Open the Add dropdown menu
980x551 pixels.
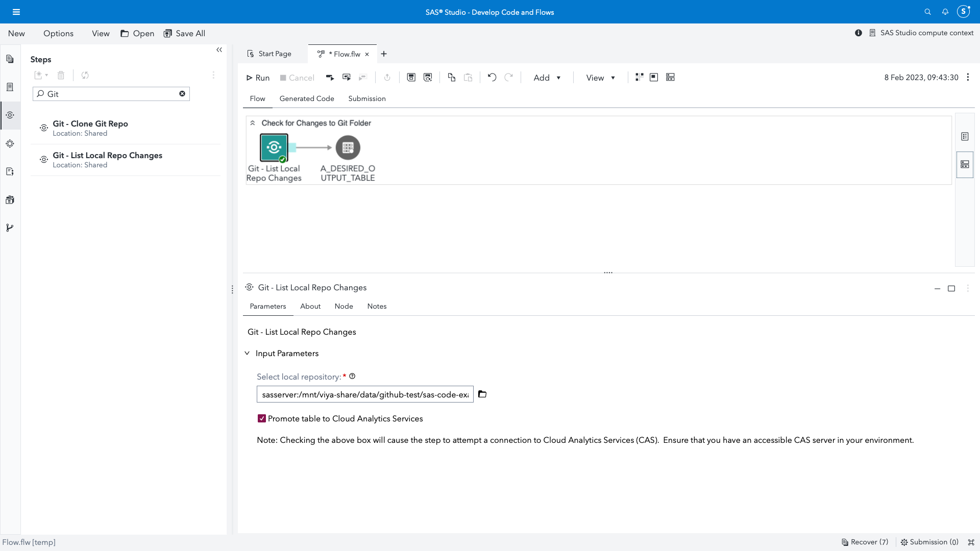click(547, 78)
